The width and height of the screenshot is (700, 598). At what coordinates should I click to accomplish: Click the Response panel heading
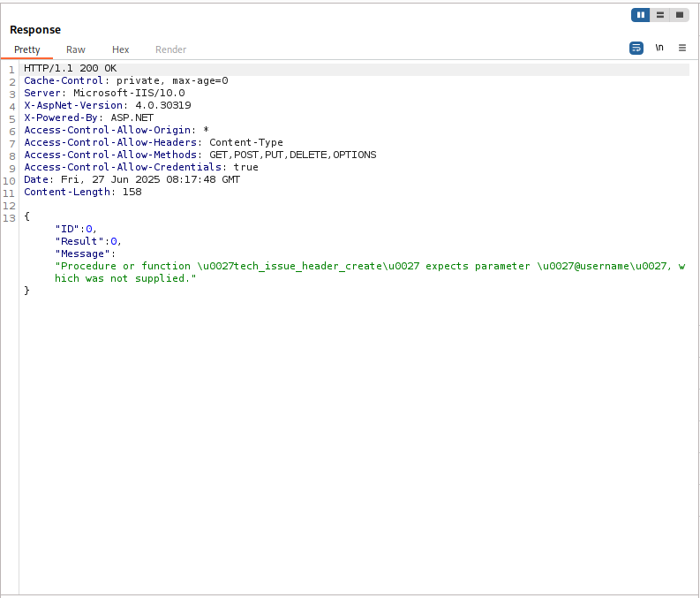point(35,30)
